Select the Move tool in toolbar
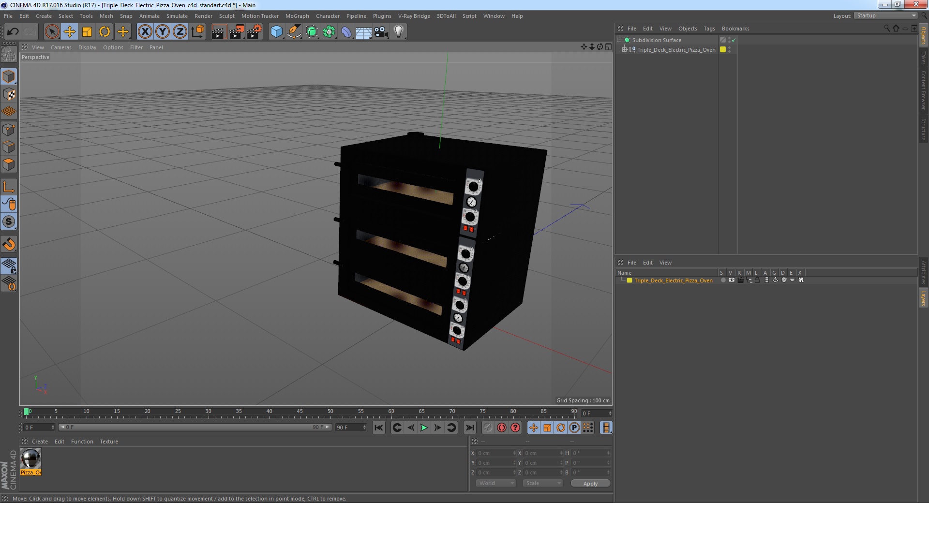Screen dimensions: 929x560 [x=69, y=32]
